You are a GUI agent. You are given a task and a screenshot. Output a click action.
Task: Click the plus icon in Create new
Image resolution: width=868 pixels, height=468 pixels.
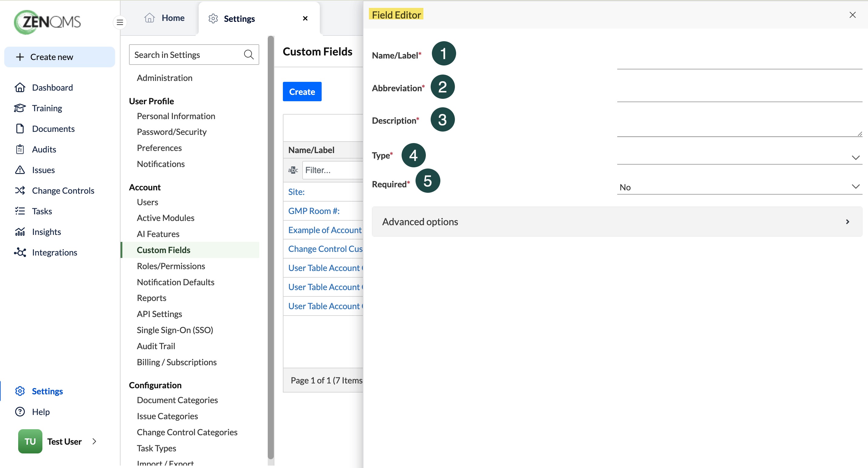(x=20, y=57)
